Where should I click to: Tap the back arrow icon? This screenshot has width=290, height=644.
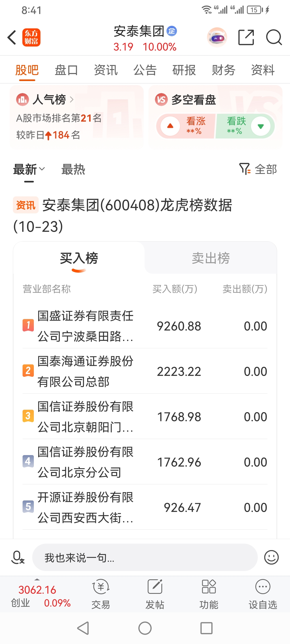tap(12, 37)
